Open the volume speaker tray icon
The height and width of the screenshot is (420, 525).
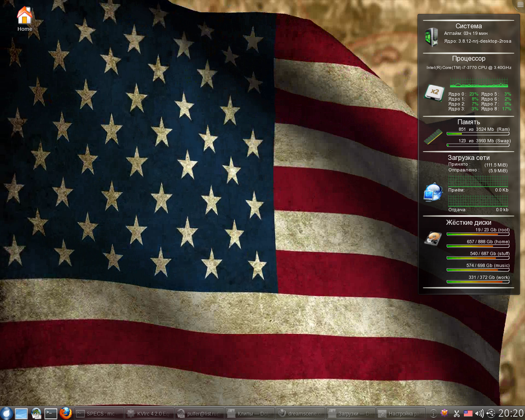479,413
